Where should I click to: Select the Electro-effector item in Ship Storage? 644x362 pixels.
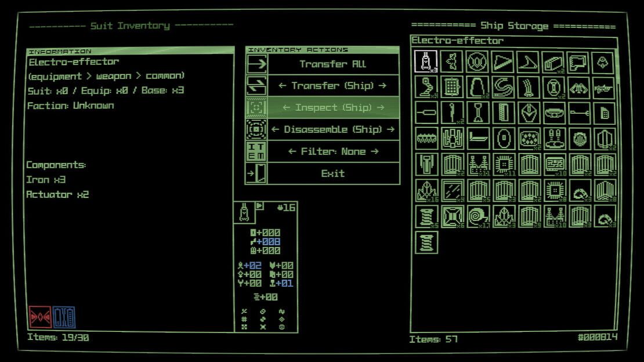tap(426, 61)
